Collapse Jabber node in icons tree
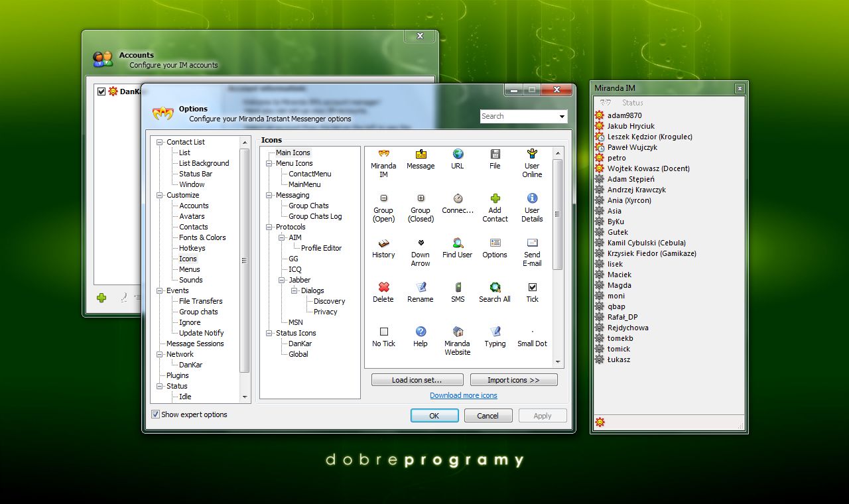Image resolution: width=849 pixels, height=504 pixels. (x=282, y=280)
